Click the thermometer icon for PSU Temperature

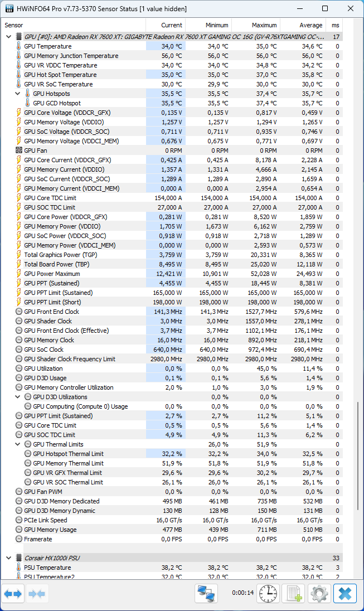18,568
